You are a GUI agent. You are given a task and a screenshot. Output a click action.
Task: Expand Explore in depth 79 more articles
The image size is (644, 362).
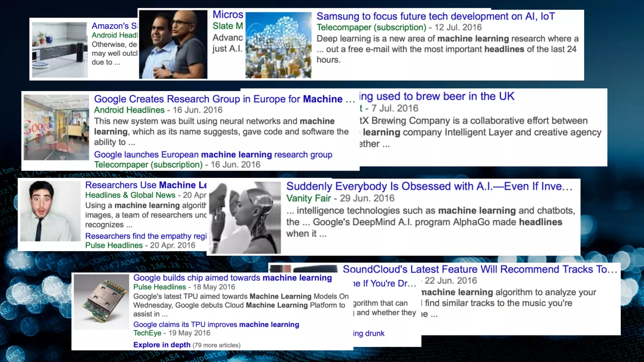[187, 345]
